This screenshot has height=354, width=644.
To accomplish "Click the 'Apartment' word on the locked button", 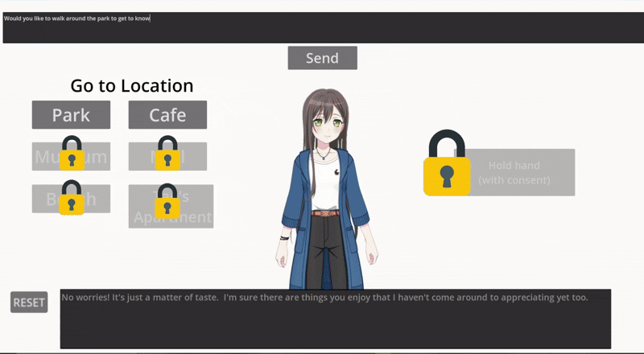I will tap(171, 217).
